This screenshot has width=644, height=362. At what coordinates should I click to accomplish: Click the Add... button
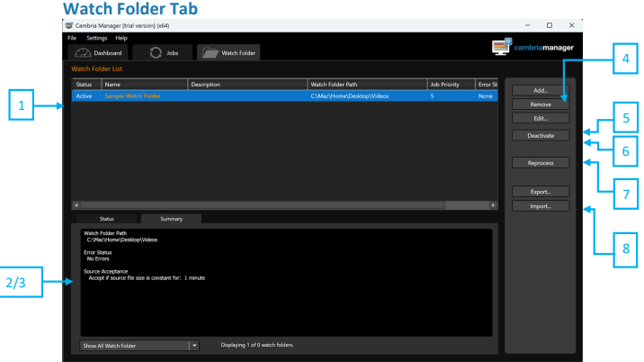click(541, 90)
